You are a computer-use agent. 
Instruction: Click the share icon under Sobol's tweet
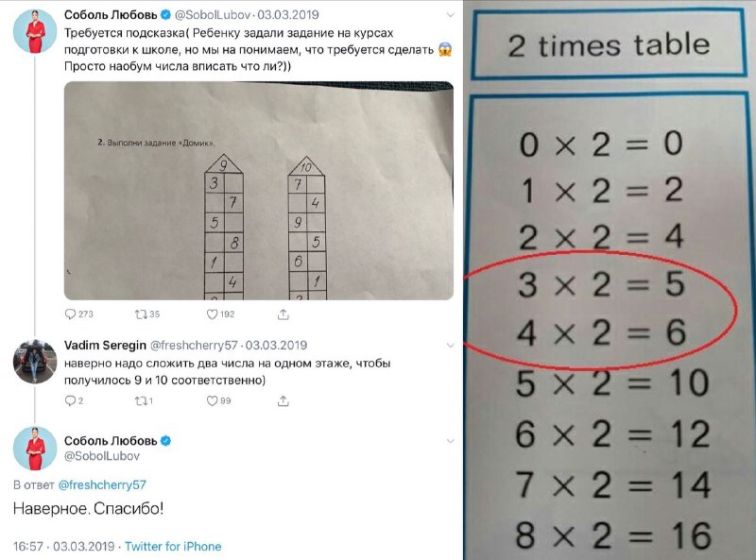[x=283, y=314]
